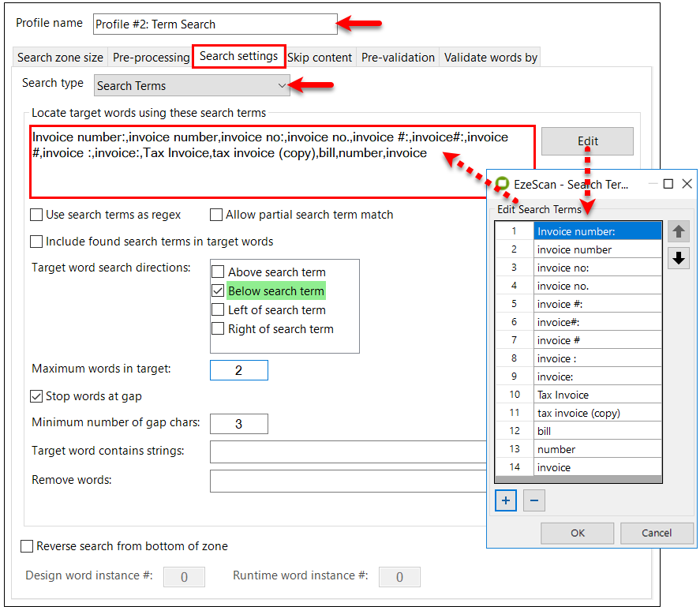
Task: Toggle Allow partial search term match
Action: point(216,215)
